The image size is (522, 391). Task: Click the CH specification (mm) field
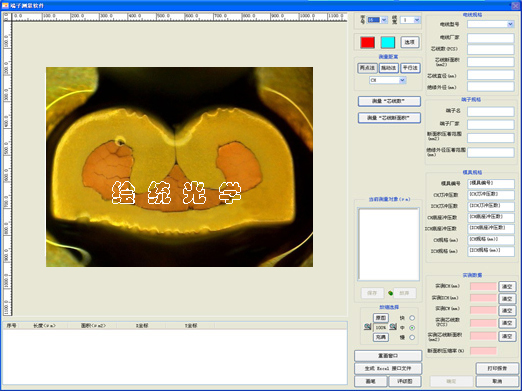point(491,240)
